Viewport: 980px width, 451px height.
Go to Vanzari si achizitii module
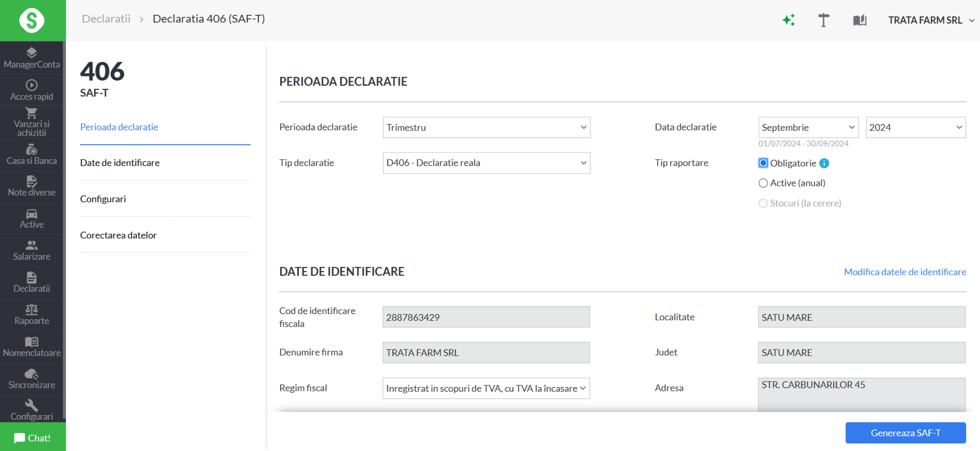point(32,122)
